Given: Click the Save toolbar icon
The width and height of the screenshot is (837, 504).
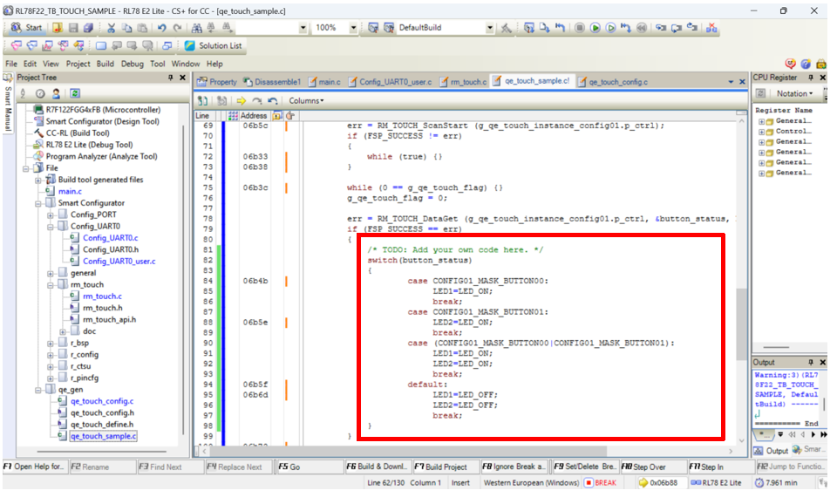Looking at the screenshot, I should click(75, 28).
